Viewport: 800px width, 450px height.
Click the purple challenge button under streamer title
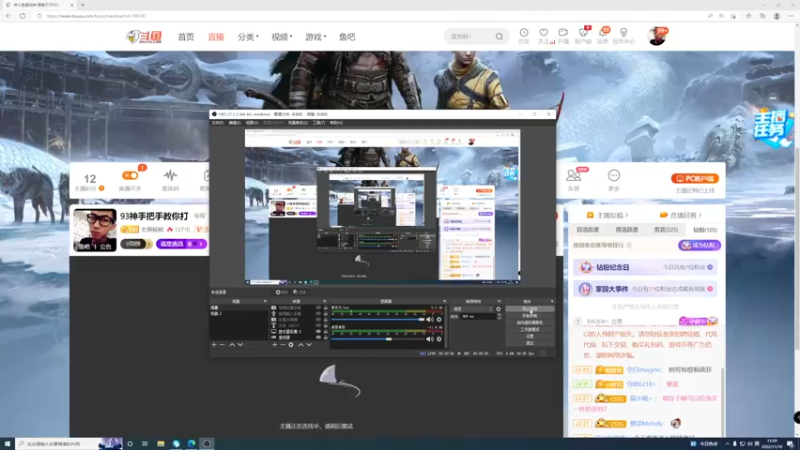(x=182, y=244)
